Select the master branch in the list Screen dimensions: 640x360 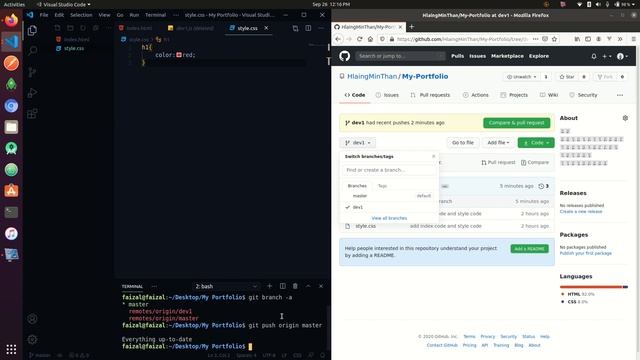point(389,196)
